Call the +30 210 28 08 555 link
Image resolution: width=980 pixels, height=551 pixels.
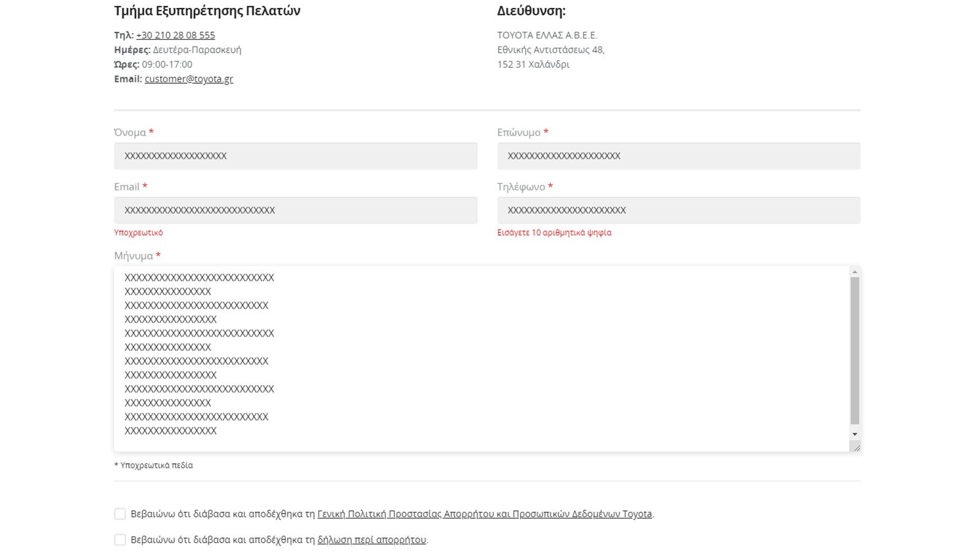click(x=176, y=35)
